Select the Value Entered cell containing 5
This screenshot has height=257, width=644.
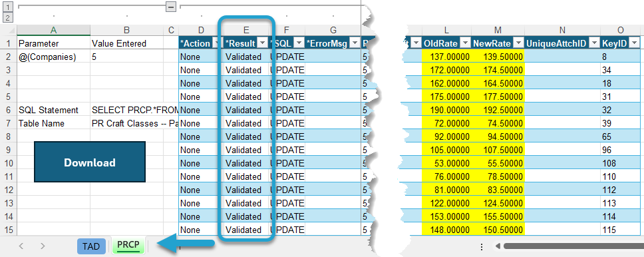[x=126, y=57]
